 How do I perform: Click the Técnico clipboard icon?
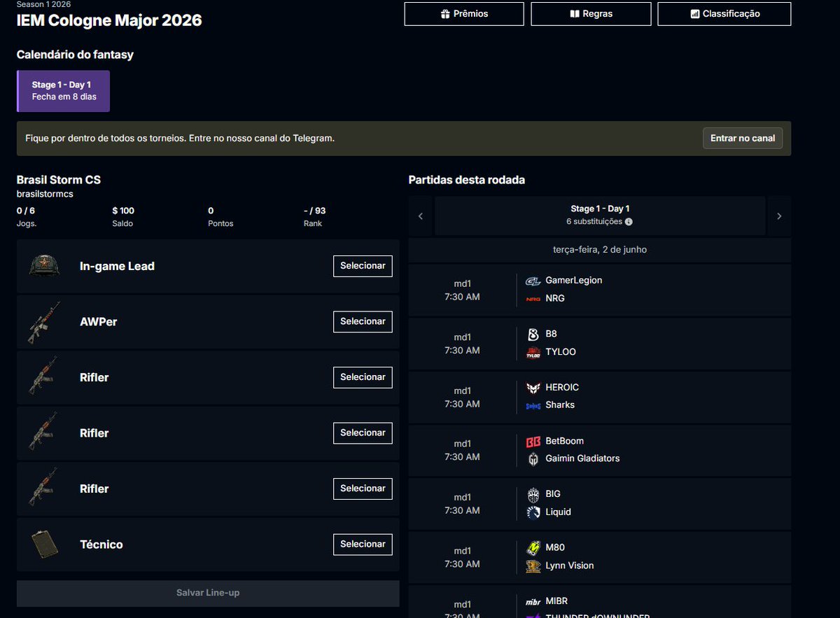tap(44, 545)
